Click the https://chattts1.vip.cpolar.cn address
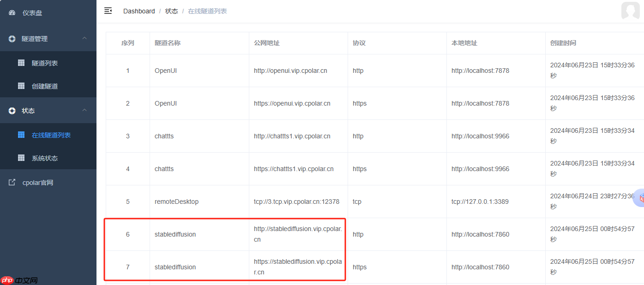 [x=294, y=169]
